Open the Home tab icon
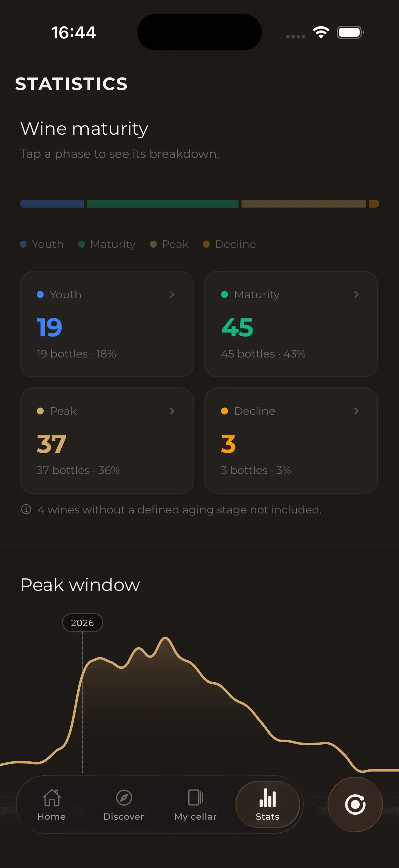The height and width of the screenshot is (868, 399). [x=52, y=797]
